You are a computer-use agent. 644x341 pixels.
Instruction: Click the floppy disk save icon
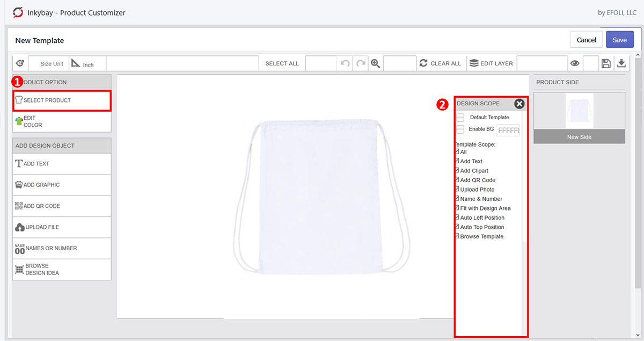click(606, 63)
